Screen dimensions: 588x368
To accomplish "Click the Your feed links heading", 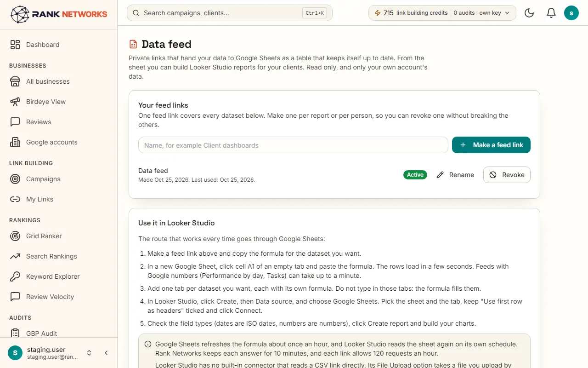I will coord(163,105).
